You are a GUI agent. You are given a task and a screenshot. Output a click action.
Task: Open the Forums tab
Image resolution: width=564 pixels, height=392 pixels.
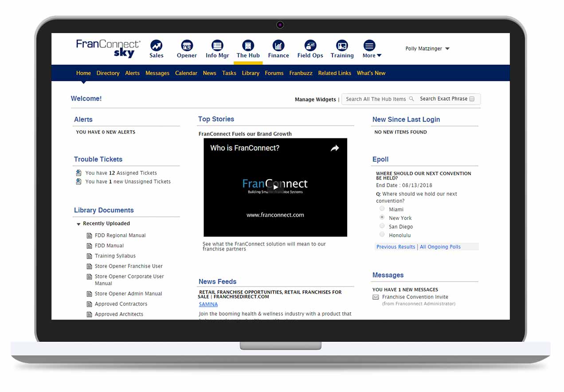click(x=274, y=73)
